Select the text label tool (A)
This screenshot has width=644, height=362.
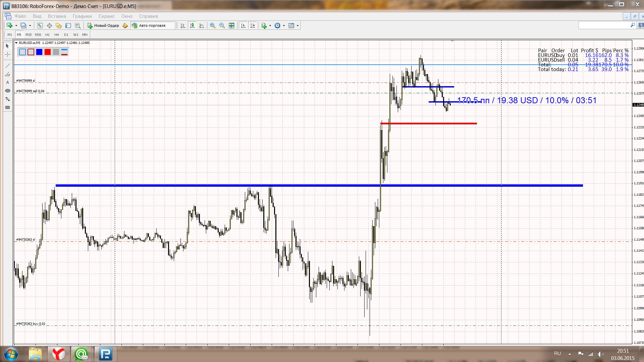pos(7,82)
